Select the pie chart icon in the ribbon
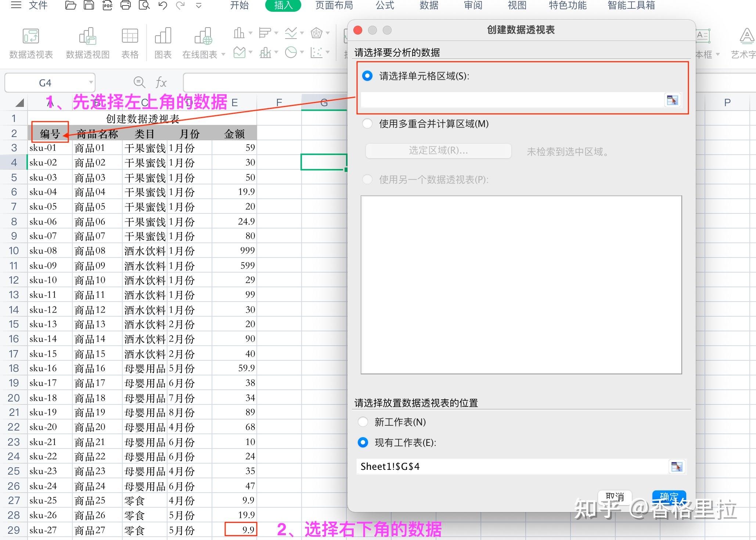 [291, 52]
